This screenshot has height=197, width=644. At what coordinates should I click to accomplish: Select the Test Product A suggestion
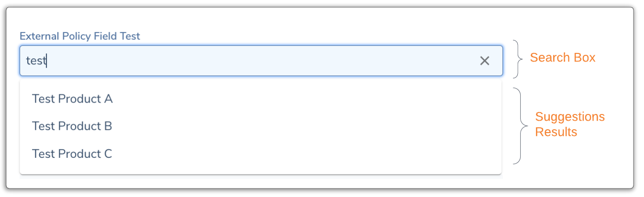[x=72, y=99]
